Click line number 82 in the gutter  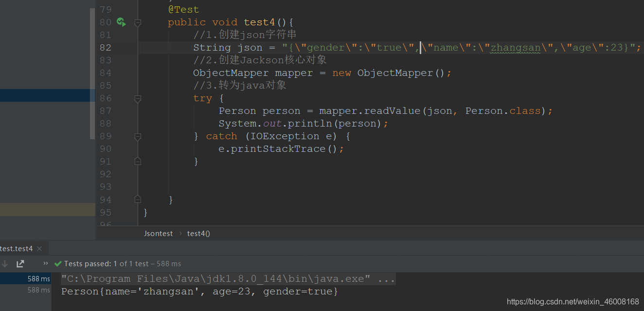click(105, 47)
